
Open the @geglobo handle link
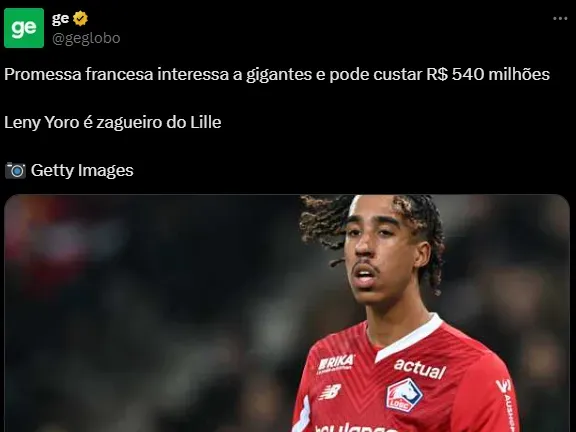[86, 38]
